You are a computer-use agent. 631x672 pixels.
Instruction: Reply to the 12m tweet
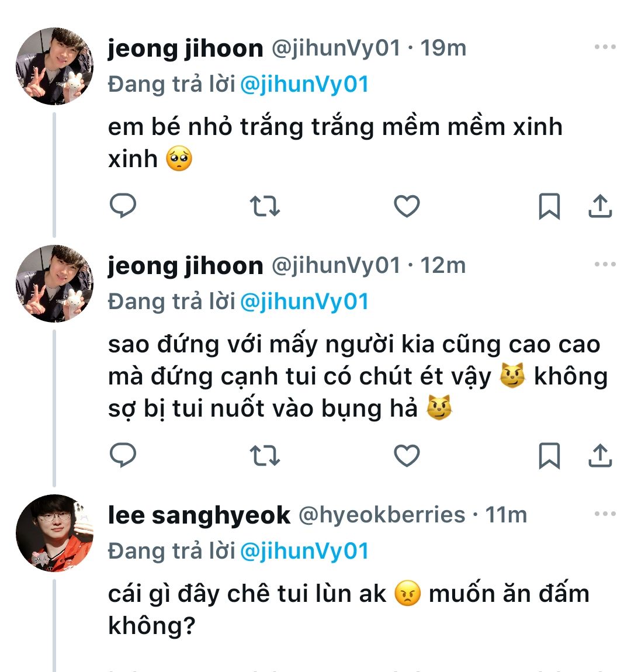point(123,455)
